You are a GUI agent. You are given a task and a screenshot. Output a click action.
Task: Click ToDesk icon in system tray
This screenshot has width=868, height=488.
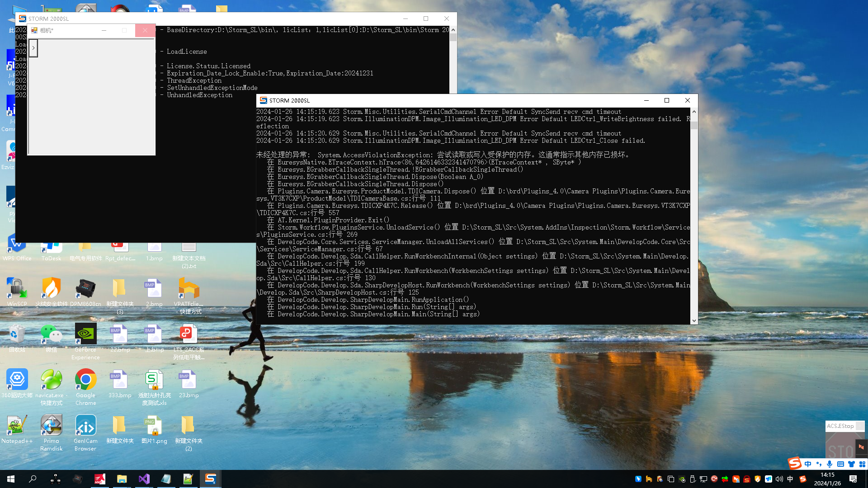click(x=768, y=479)
